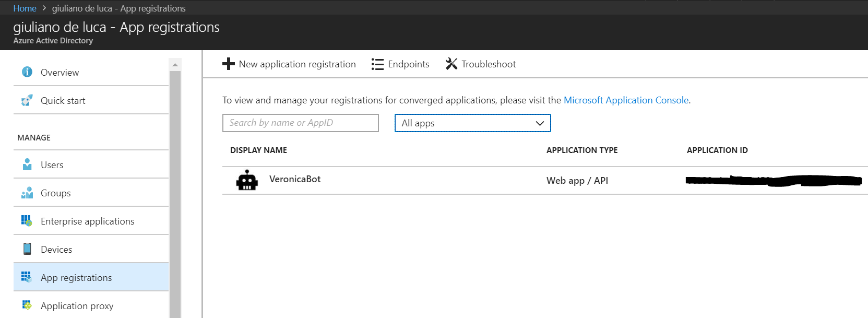Click the Azure Active Directory subtitle
Viewport: 868px width, 318px height.
click(53, 41)
